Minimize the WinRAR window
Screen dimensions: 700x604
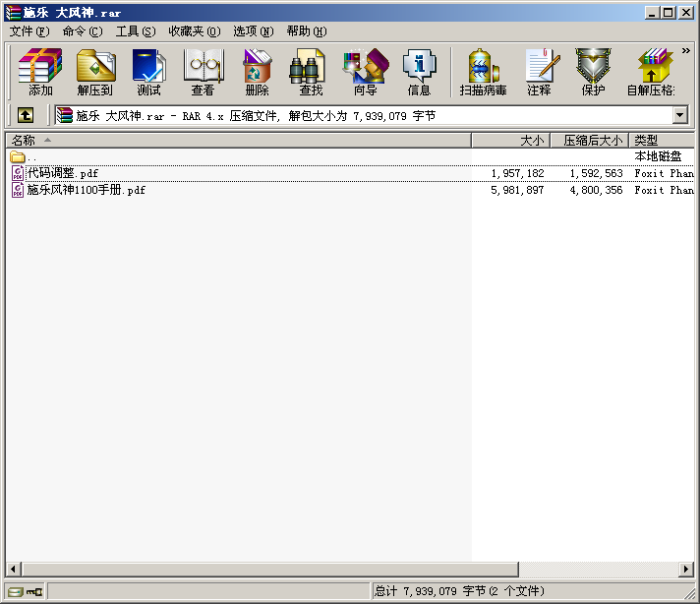click(x=652, y=13)
